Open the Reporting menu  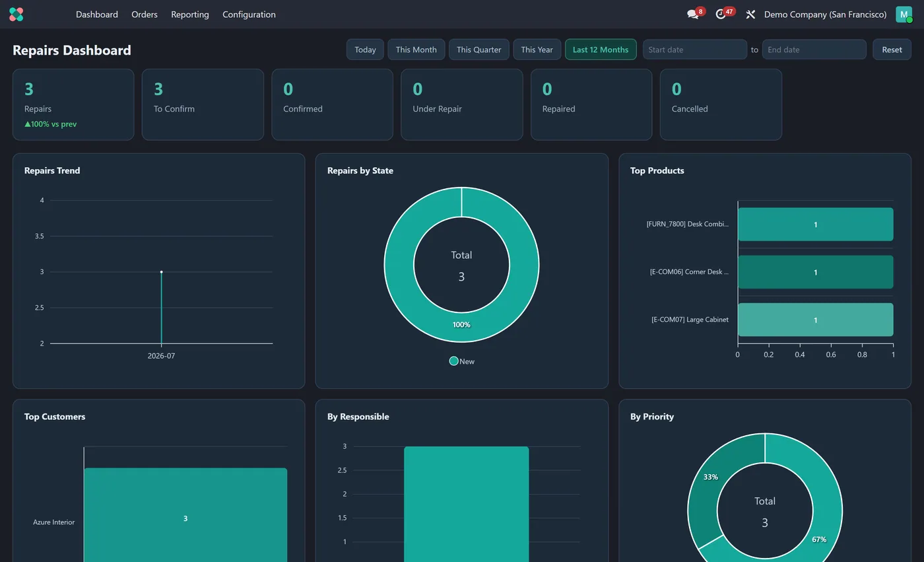(x=190, y=15)
